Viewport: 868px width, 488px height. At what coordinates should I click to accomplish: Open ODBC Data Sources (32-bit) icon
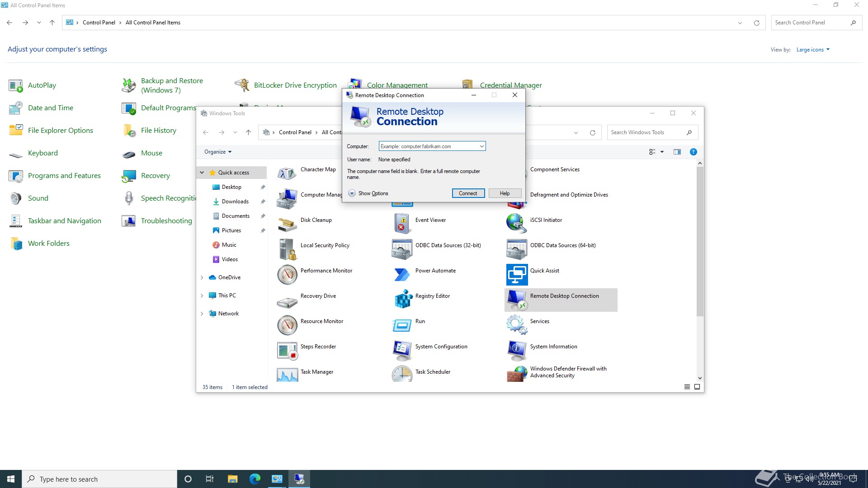coord(402,249)
